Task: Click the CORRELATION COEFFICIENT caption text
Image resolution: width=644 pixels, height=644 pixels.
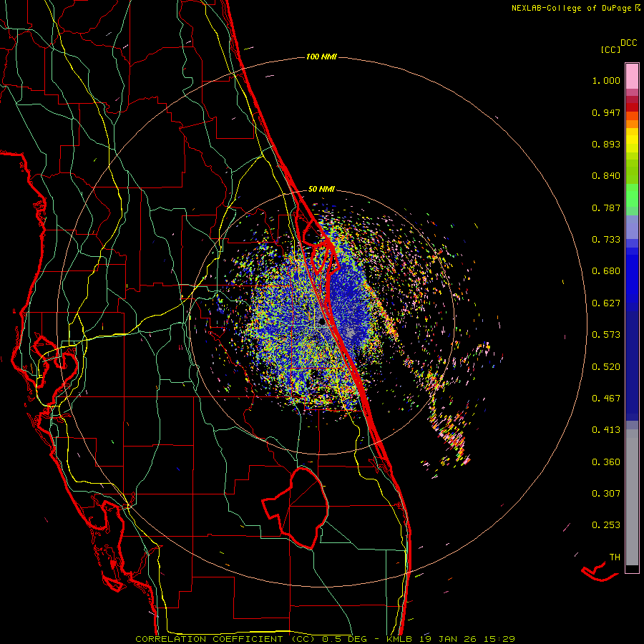Action: pyautogui.click(x=209, y=639)
